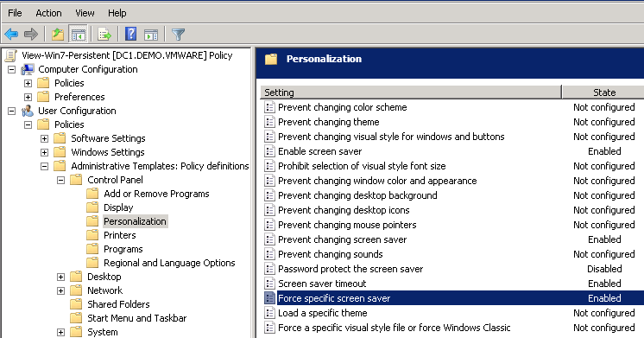Image resolution: width=644 pixels, height=338 pixels.
Task: Sort by the Setting column header
Action: click(x=411, y=92)
